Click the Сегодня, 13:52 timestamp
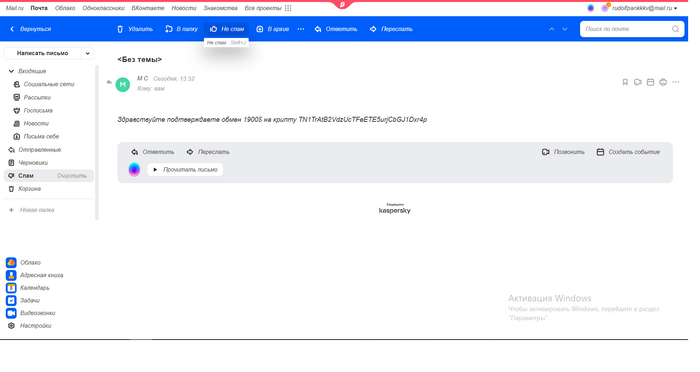 point(174,79)
